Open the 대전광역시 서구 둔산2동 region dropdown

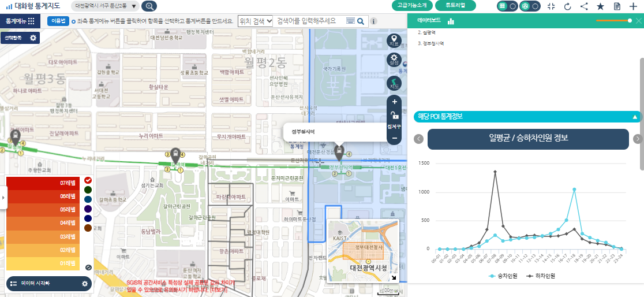point(107,6)
